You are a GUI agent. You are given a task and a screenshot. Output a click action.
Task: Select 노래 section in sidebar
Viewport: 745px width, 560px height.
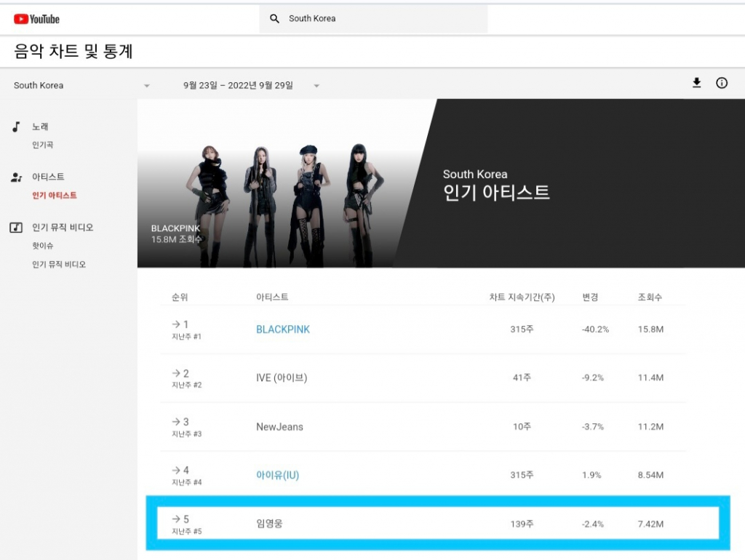pyautogui.click(x=40, y=127)
